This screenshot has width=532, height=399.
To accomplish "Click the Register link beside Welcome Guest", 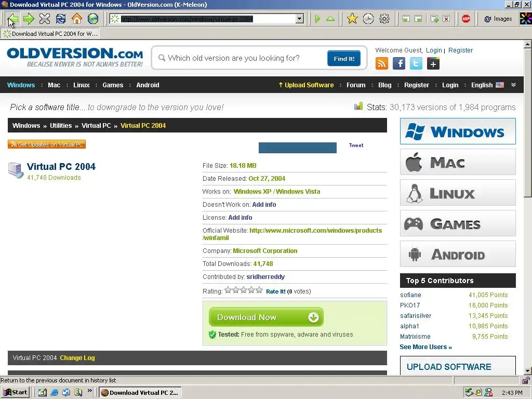I will (x=460, y=50).
